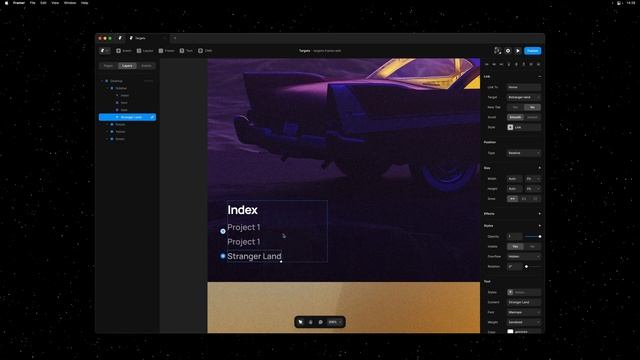640x360 pixels.
Task: Open site settings gear icon
Action: point(508,51)
